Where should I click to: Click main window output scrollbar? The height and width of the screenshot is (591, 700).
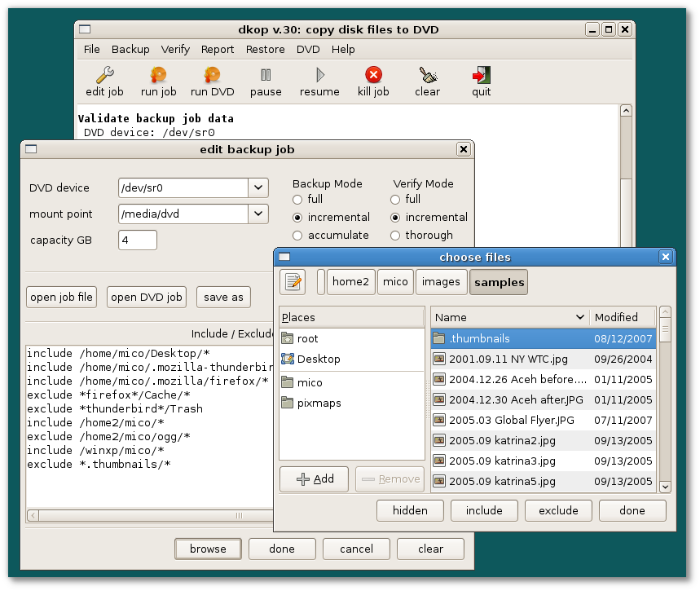coord(627,176)
